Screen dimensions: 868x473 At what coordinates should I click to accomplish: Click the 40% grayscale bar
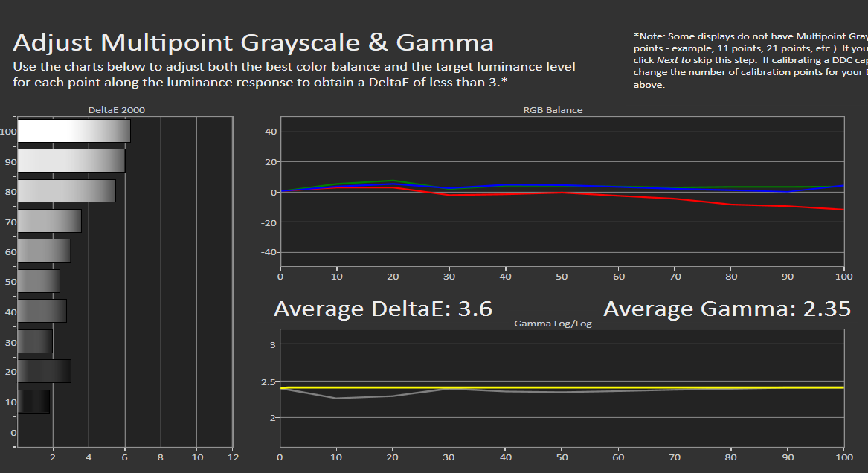pos(42,311)
